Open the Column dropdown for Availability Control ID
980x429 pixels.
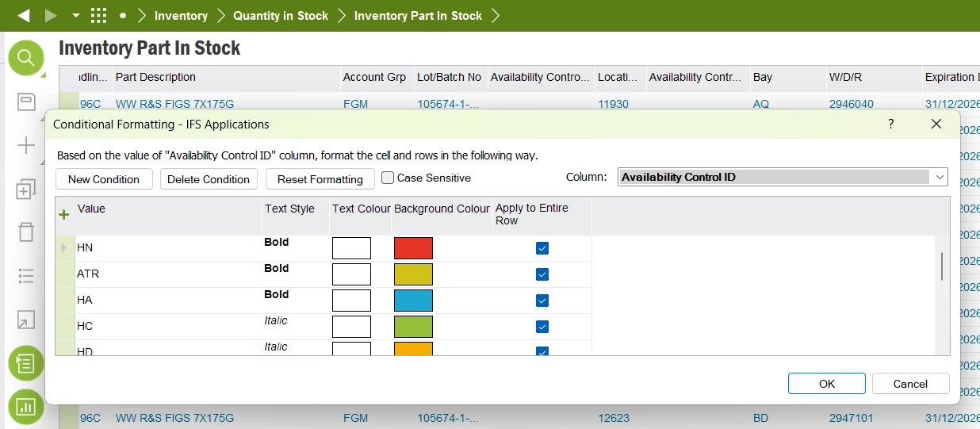940,177
